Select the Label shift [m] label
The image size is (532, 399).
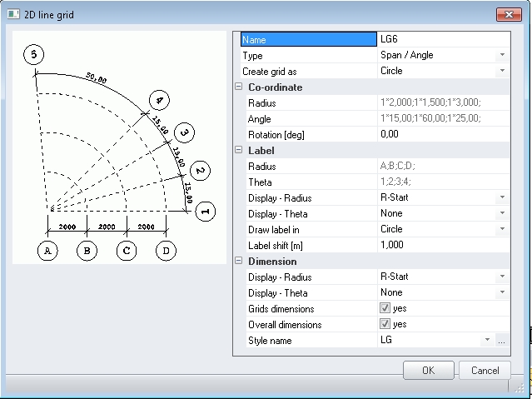[x=276, y=246]
